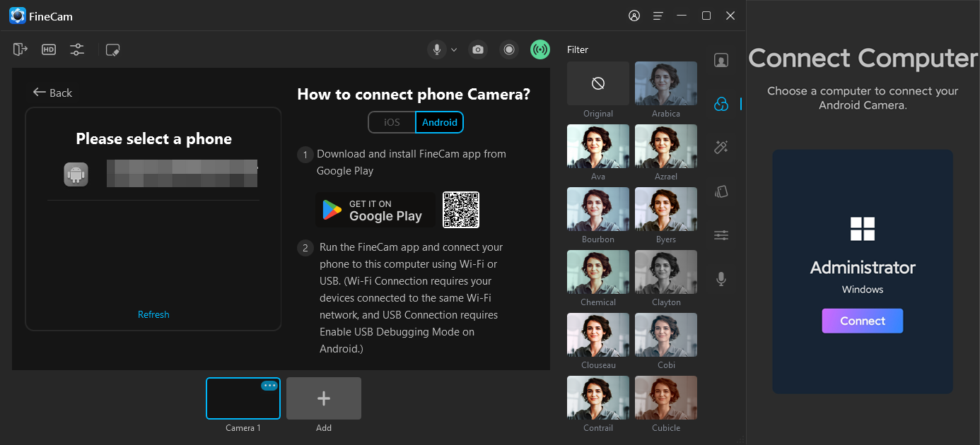
Task: Apply the Byers filter
Action: pyautogui.click(x=666, y=209)
